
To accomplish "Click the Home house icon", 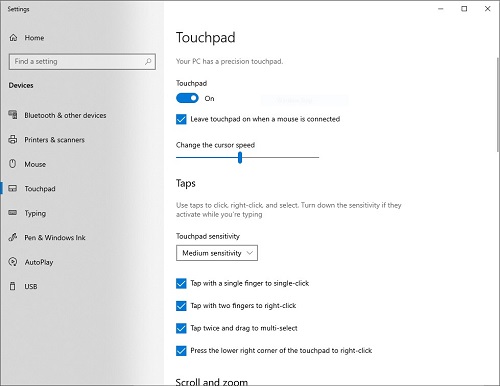I will pyautogui.click(x=13, y=38).
